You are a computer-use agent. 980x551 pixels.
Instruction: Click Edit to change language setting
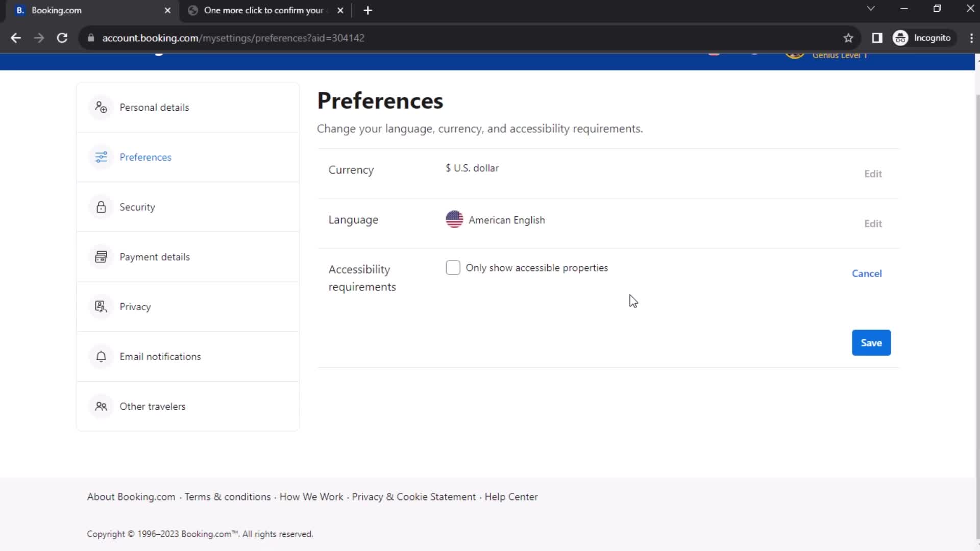point(873,222)
